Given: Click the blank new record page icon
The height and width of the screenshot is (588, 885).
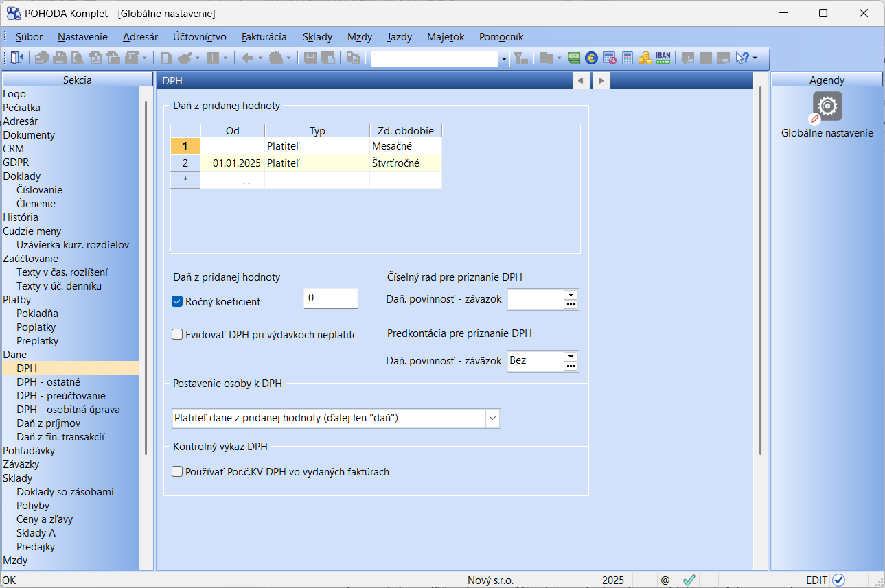Looking at the screenshot, I should point(165,58).
